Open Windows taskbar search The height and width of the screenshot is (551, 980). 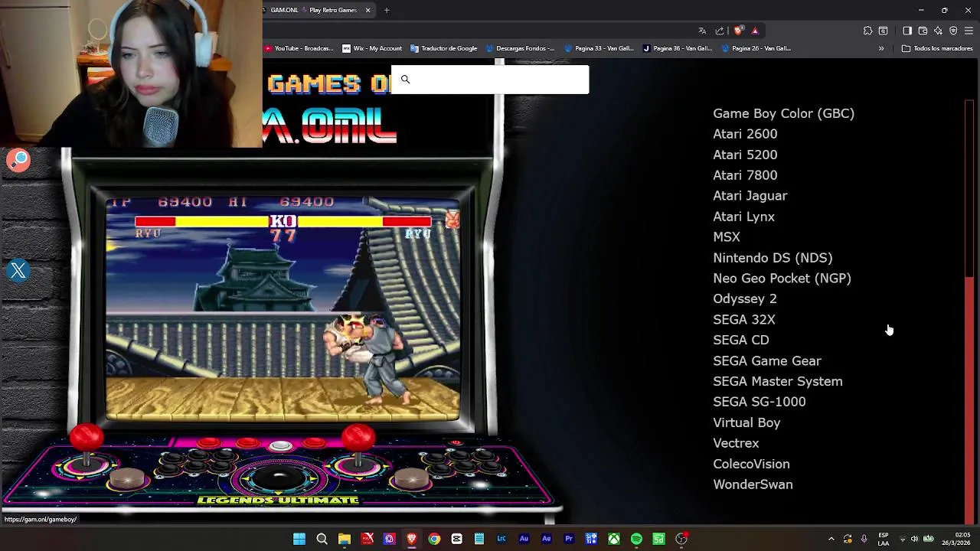pyautogui.click(x=322, y=539)
